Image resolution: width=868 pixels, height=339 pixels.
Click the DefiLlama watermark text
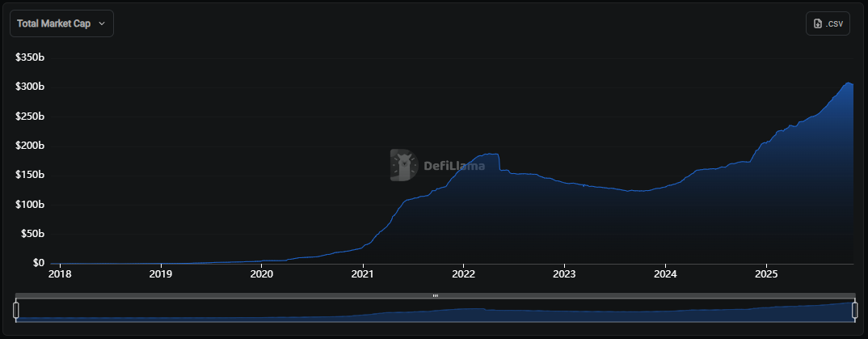454,166
